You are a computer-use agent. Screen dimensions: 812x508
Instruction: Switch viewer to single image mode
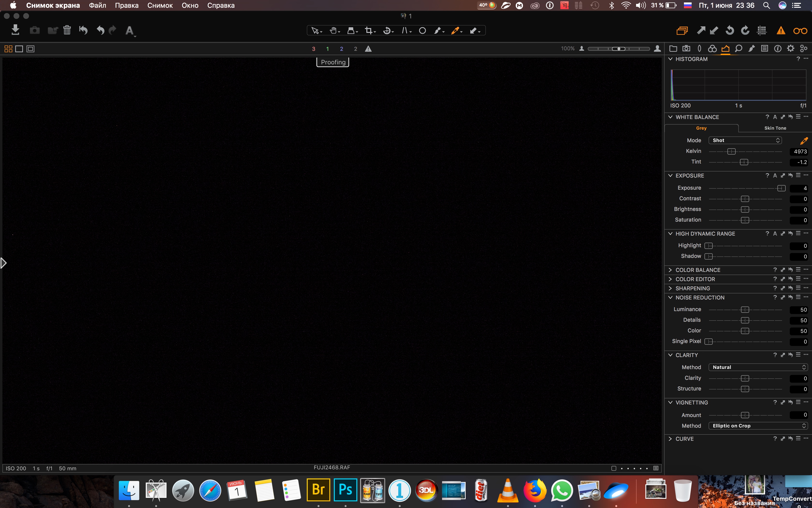19,49
